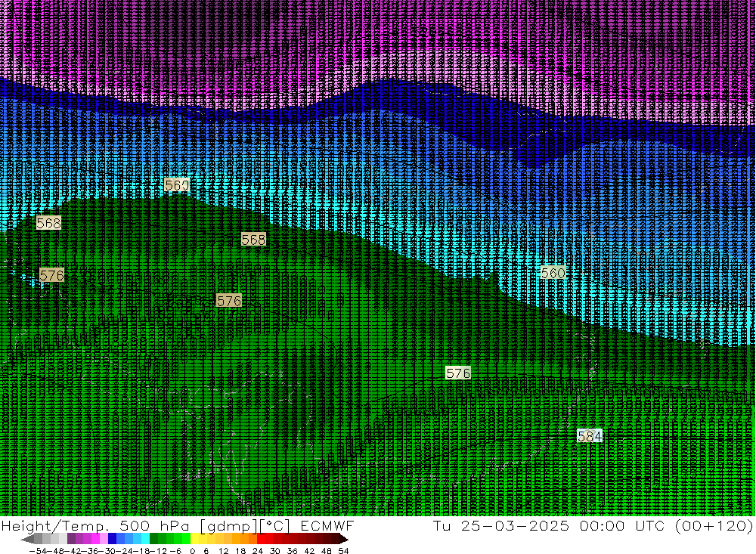The height and width of the screenshot is (554, 756).
Task: Pick the cyan legend swatch
Action: (x=146, y=538)
